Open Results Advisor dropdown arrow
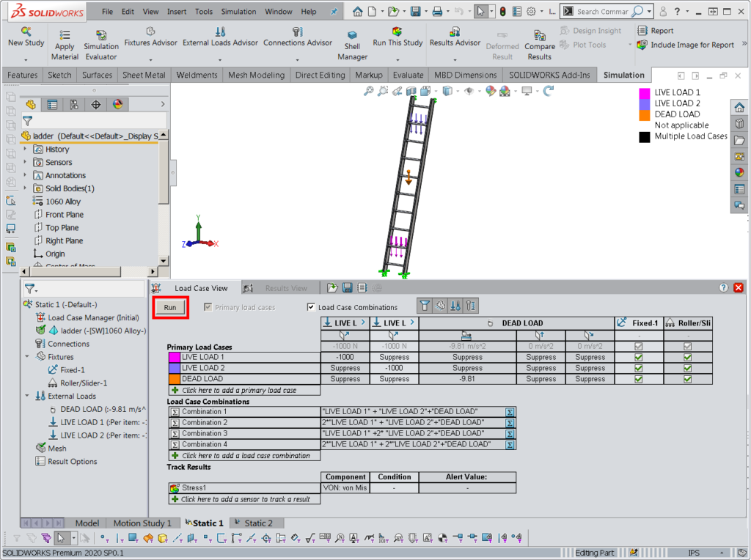 [x=455, y=60]
